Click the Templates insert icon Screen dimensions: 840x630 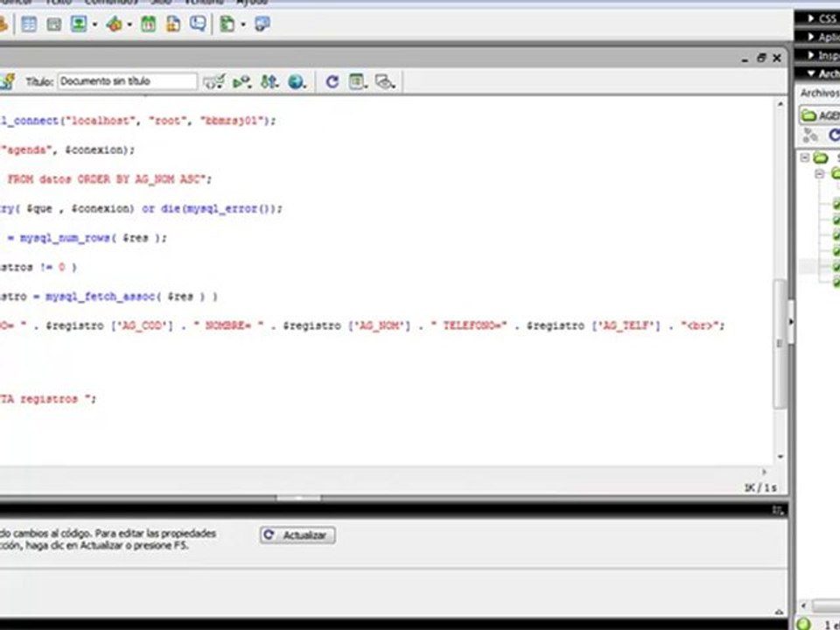(227, 24)
